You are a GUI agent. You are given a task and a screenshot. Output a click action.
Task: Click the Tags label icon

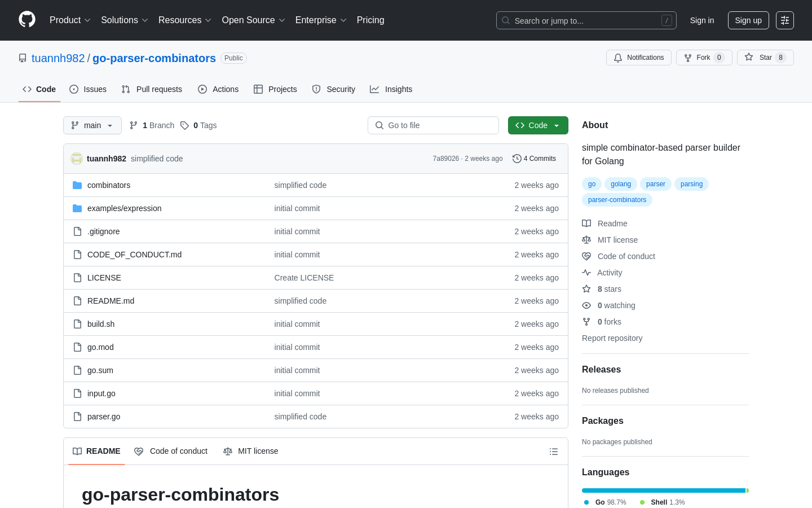(x=184, y=125)
